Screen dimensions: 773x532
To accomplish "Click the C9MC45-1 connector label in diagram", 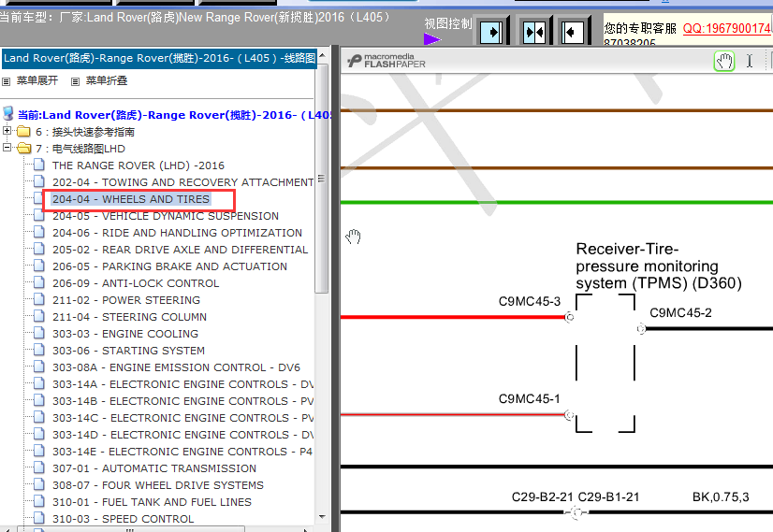I will pyautogui.click(x=530, y=398).
